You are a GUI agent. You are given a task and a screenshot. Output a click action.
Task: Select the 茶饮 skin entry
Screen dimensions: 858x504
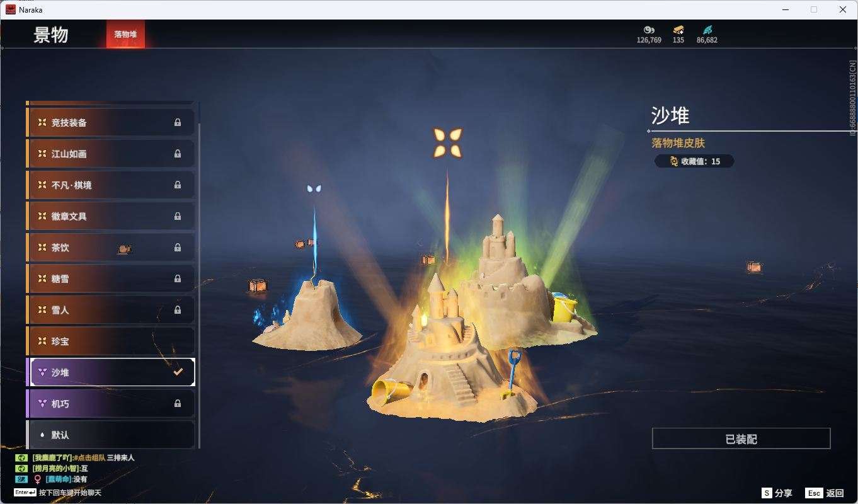click(x=110, y=248)
